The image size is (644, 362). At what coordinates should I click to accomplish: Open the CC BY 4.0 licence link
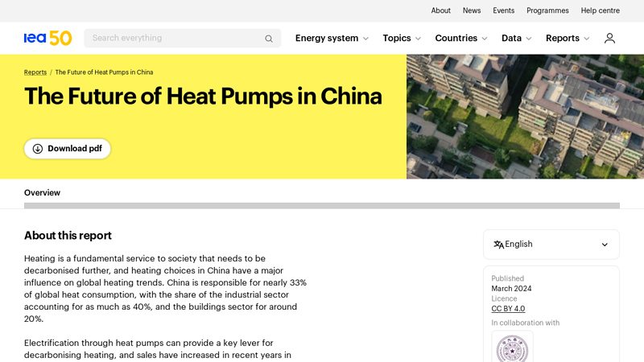point(508,309)
